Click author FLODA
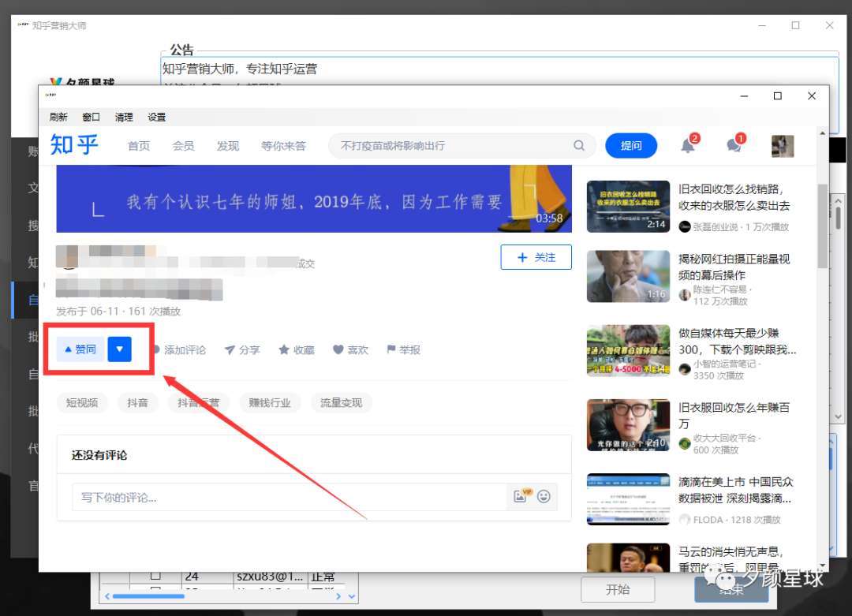The height and width of the screenshot is (616, 852). tap(708, 520)
